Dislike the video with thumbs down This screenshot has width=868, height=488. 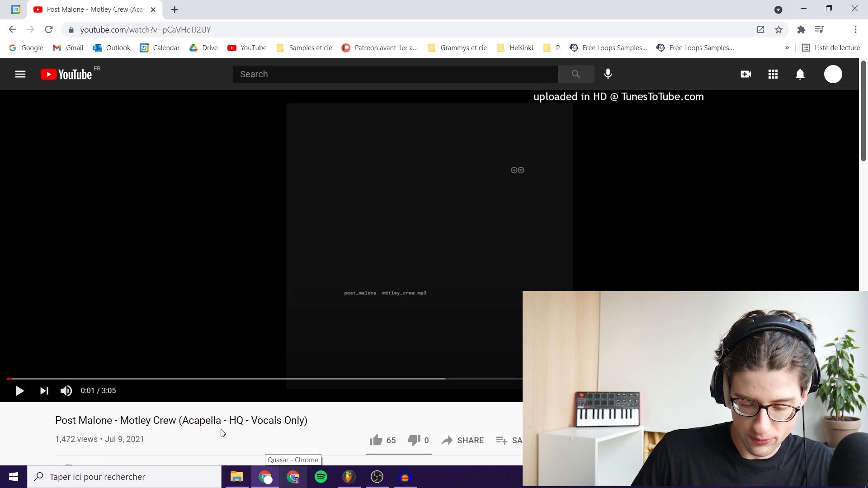point(414,440)
